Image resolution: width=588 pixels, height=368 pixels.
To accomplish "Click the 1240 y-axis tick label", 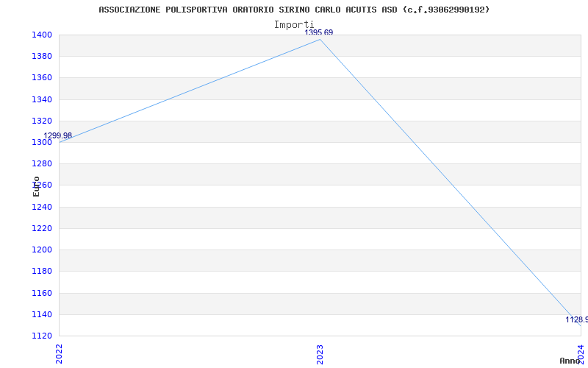I will point(42,207).
